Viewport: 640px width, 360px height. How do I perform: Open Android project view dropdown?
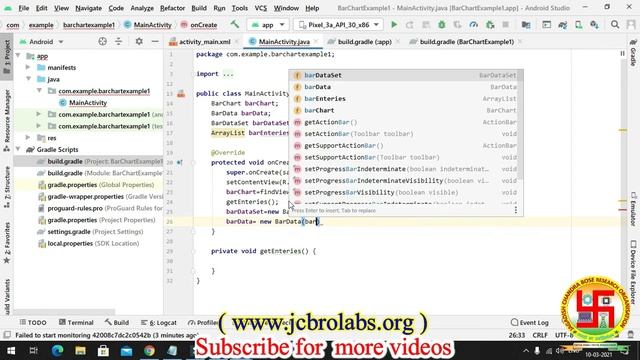click(41, 42)
